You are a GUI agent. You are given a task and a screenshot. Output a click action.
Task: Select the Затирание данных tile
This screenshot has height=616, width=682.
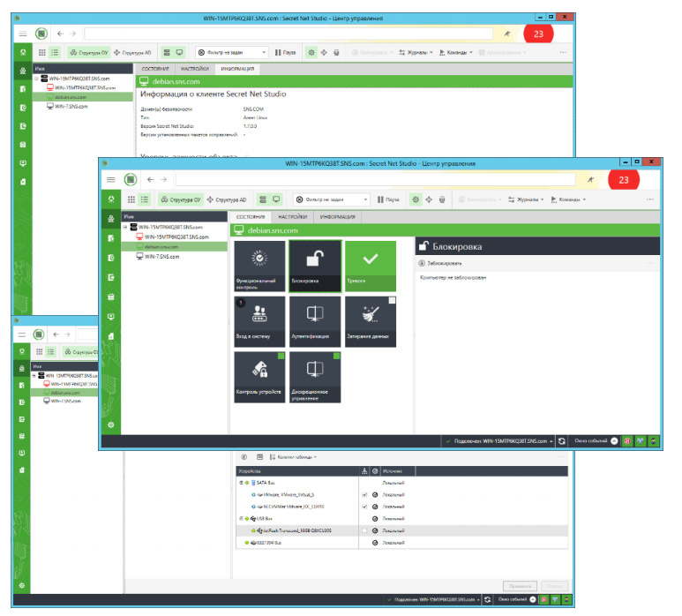point(371,321)
